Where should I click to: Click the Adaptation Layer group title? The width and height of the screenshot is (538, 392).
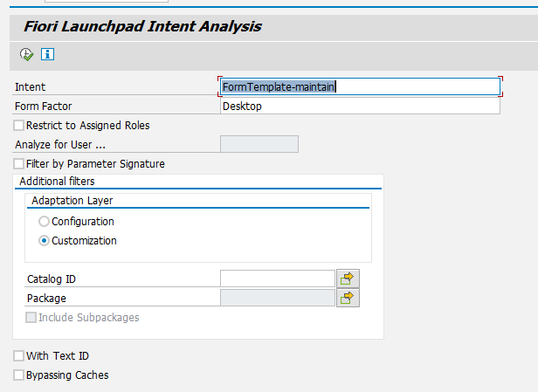[72, 200]
